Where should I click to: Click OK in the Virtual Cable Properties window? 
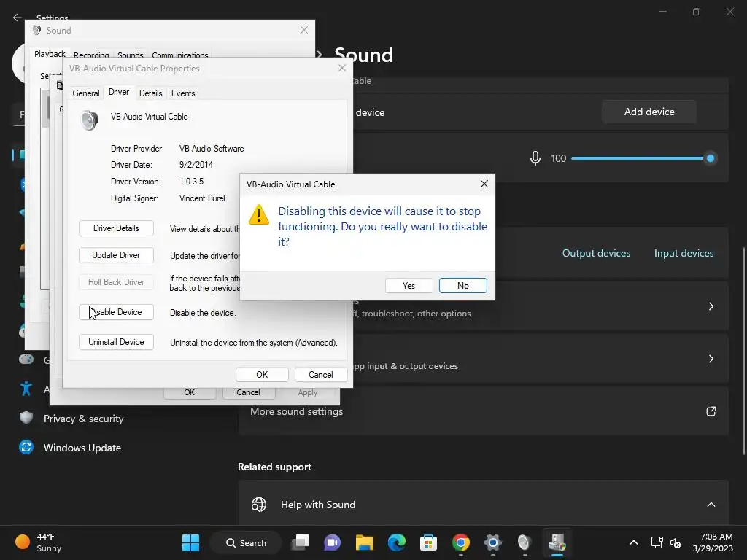262,374
